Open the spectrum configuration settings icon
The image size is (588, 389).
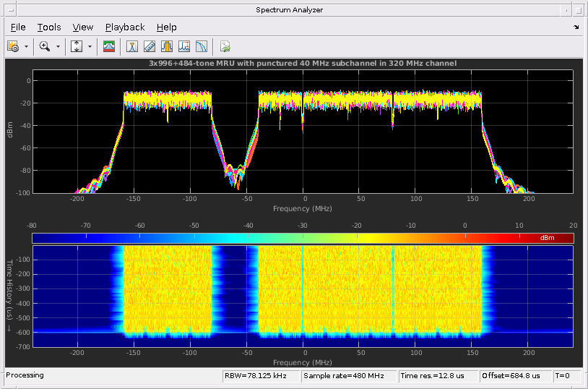tap(13, 46)
